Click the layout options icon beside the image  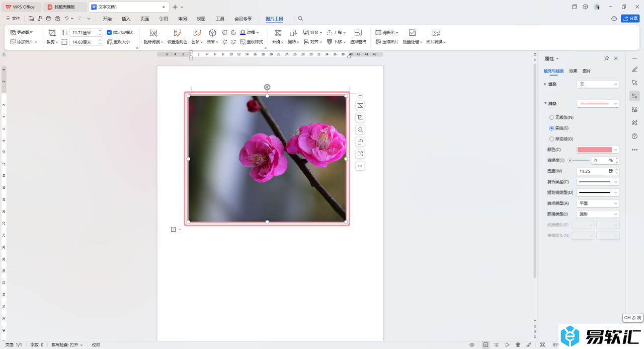click(x=360, y=106)
